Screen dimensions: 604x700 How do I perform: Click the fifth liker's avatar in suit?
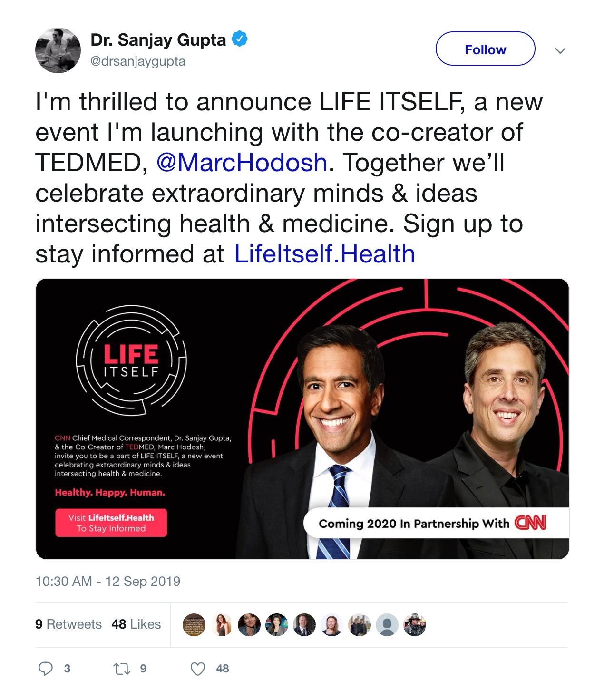pos(304,625)
